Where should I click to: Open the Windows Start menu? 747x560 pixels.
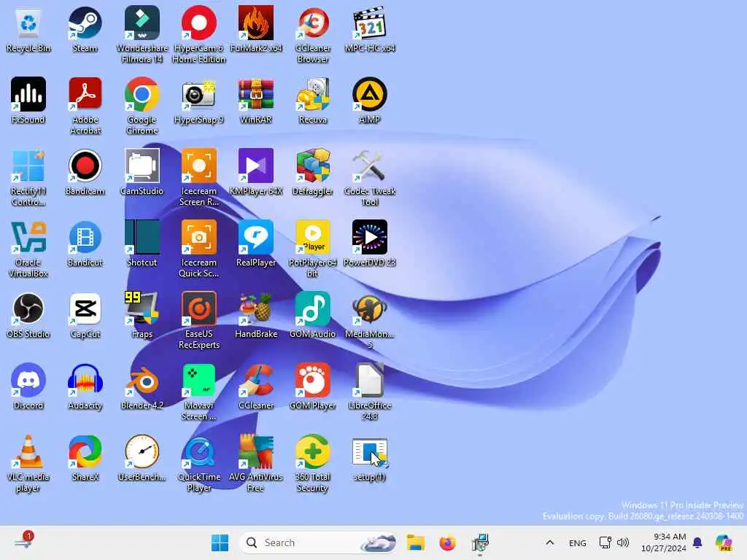pos(220,542)
